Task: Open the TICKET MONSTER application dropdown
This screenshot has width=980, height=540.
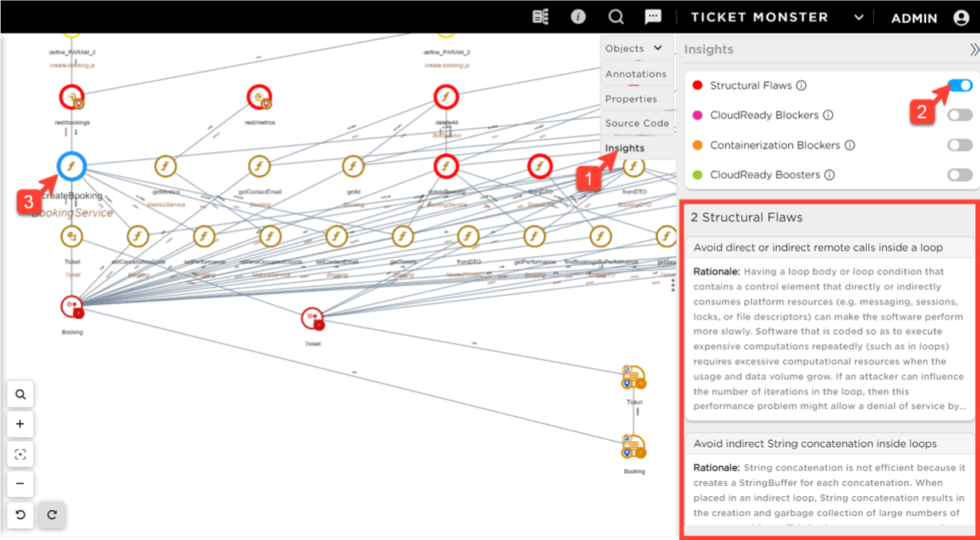Action: (858, 18)
